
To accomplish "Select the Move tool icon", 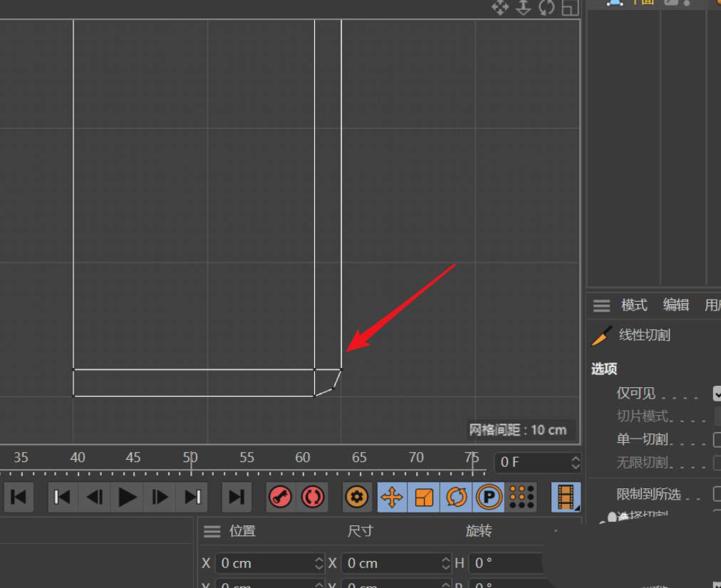I will [390, 497].
